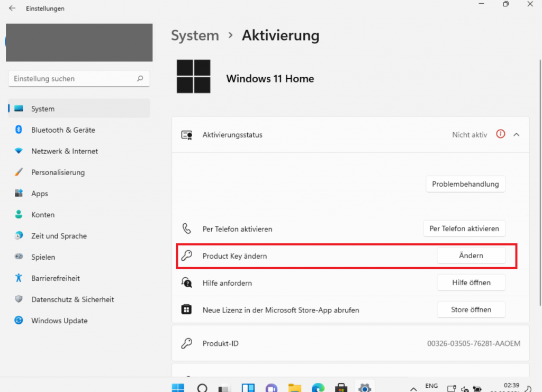Viewport: 542px width, 392px height.
Task: Click the Store öffnen button
Action: 471,309
